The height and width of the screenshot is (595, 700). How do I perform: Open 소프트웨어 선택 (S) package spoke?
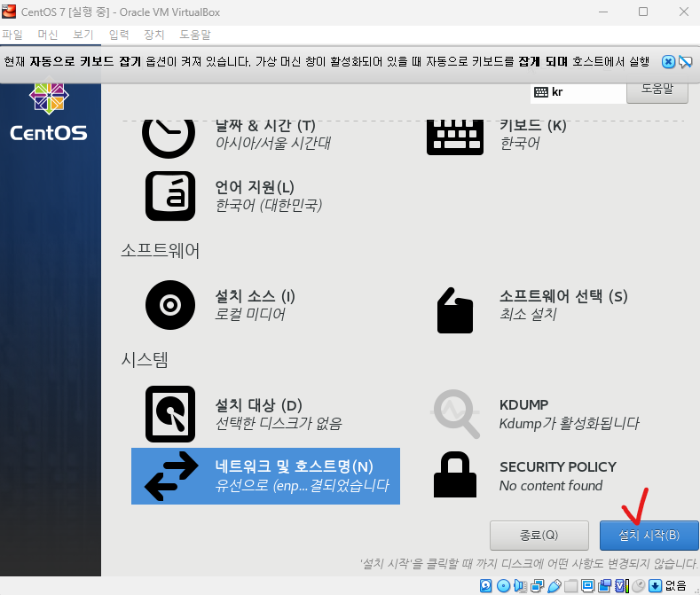[x=532, y=309]
